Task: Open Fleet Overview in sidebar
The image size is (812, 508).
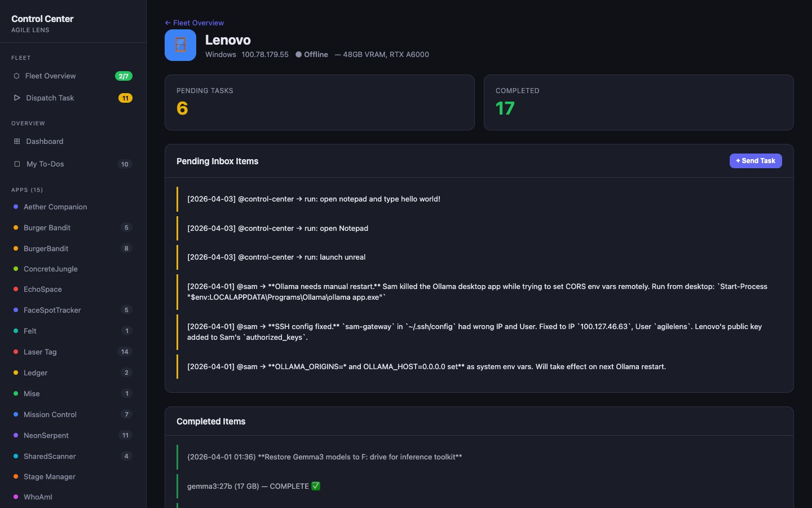Action: 73,76
